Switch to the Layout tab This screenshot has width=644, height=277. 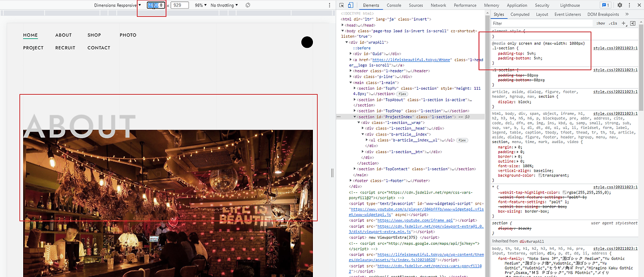[542, 15]
